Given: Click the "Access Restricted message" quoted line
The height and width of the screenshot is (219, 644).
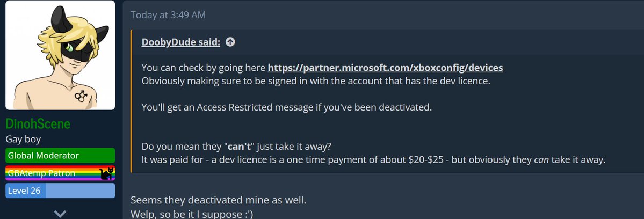Looking at the screenshot, I should click(287, 107).
